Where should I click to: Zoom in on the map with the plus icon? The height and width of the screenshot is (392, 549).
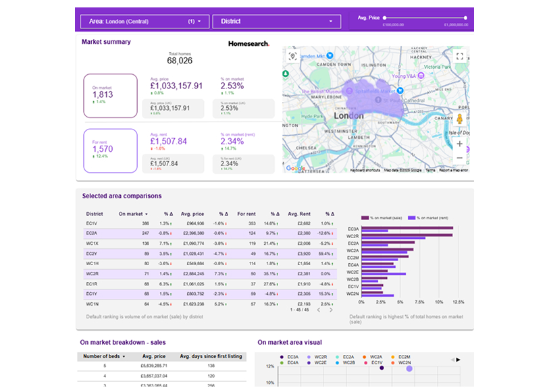(x=459, y=143)
